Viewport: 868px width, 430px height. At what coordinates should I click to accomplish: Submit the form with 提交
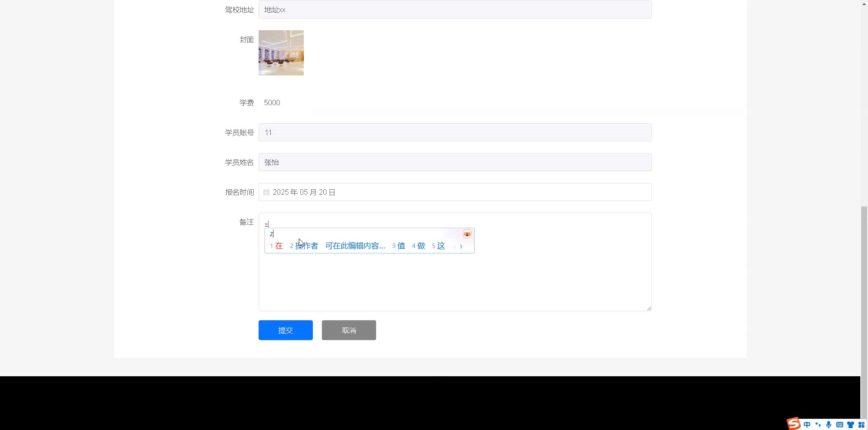pos(286,330)
